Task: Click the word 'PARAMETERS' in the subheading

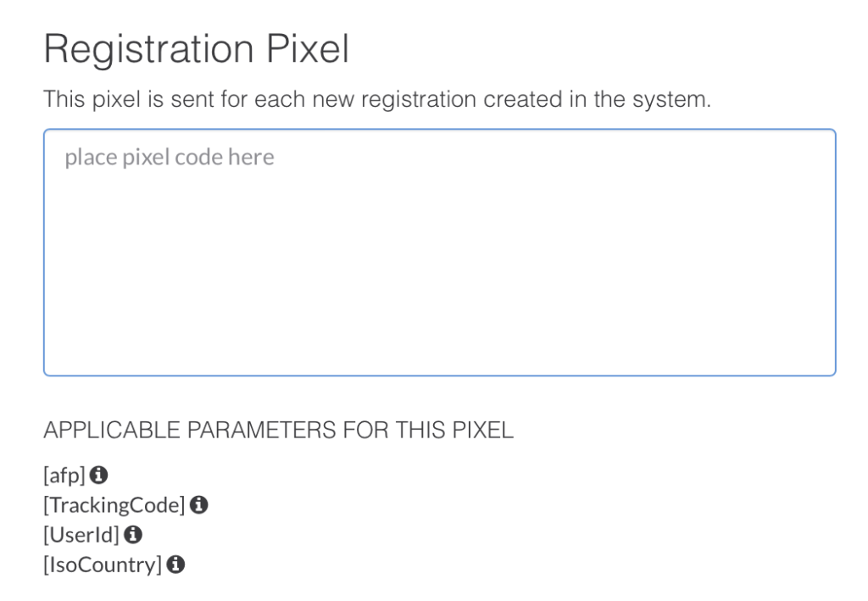Action: (262, 430)
